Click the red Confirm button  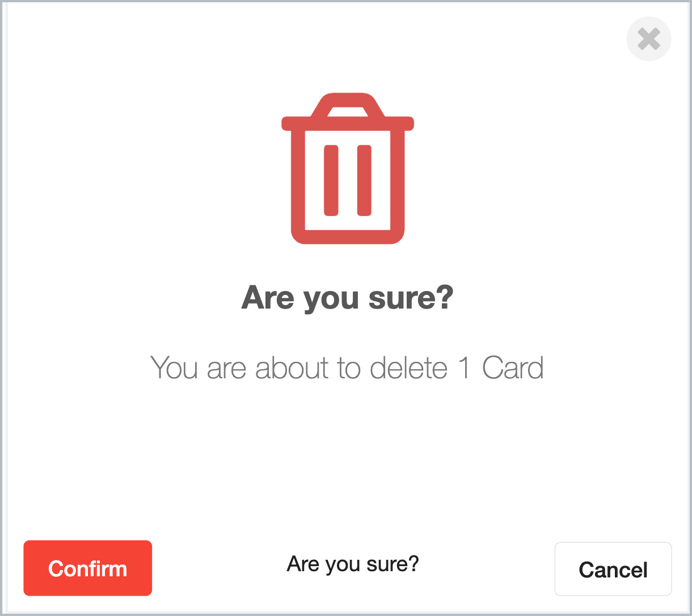tap(87, 568)
